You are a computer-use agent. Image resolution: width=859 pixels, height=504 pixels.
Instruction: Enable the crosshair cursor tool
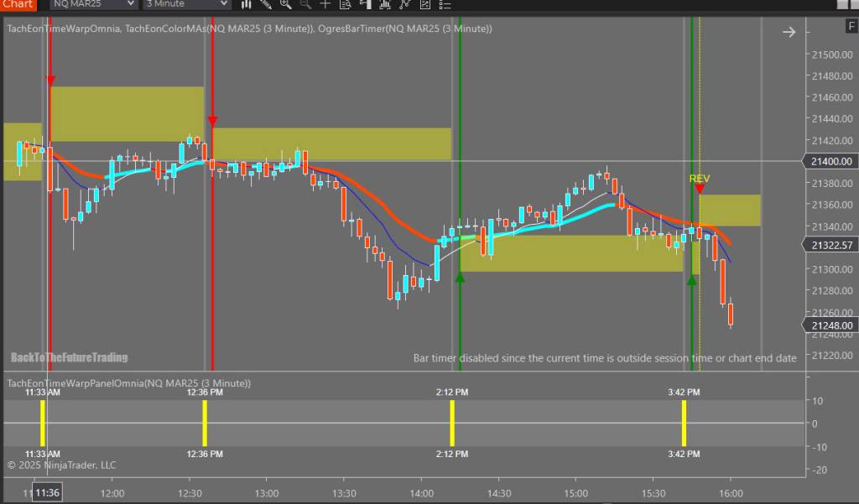point(325,4)
